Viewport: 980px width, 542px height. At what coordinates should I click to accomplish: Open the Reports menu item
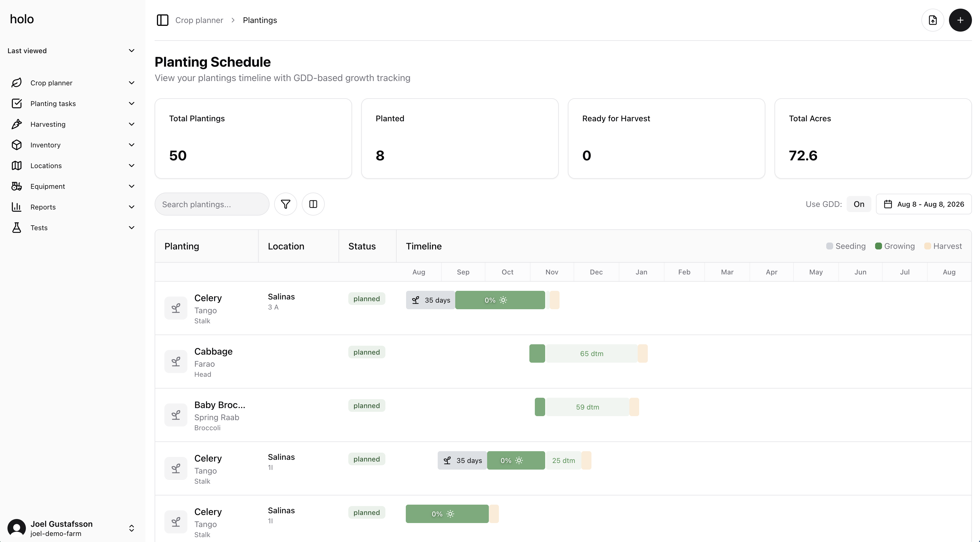pyautogui.click(x=43, y=207)
